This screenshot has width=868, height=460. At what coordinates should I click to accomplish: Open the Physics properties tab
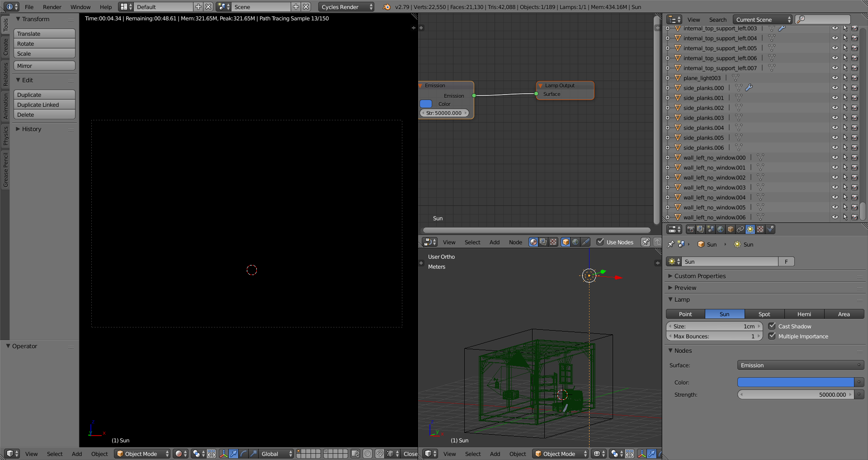(770, 229)
